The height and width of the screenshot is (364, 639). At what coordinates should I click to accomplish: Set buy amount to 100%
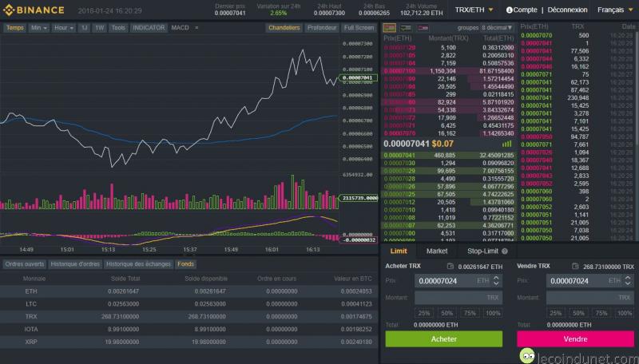coord(493,313)
